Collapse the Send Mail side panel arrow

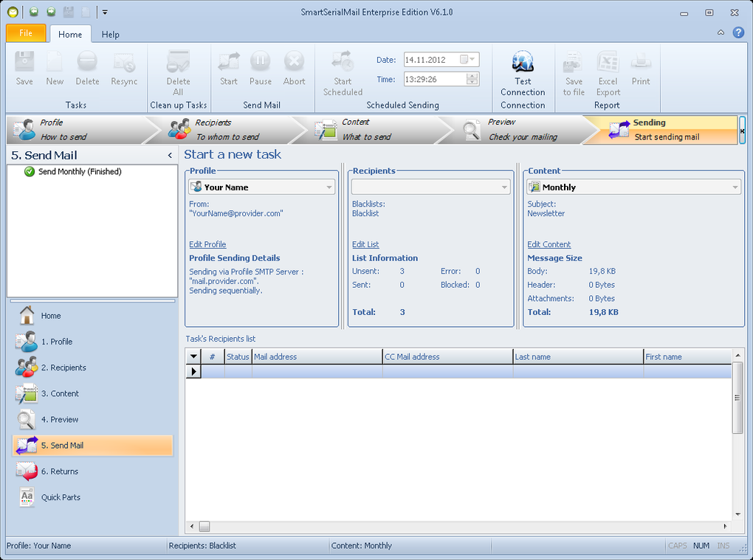pos(170,155)
